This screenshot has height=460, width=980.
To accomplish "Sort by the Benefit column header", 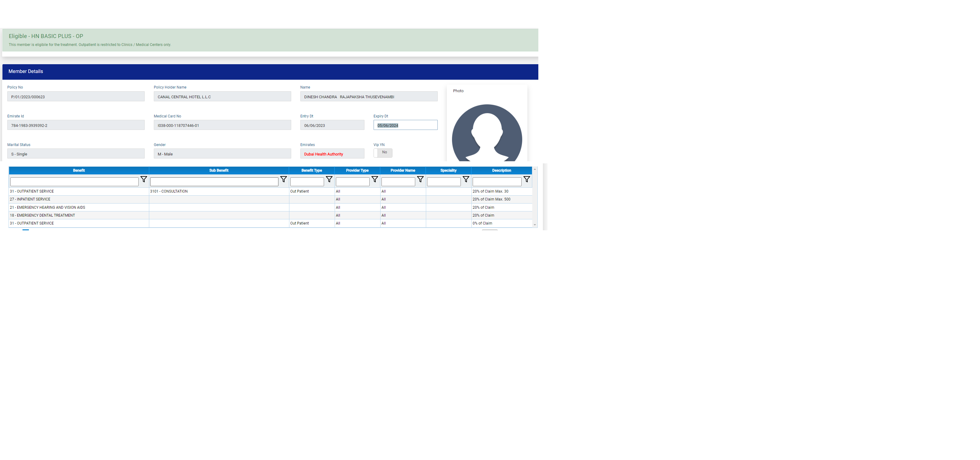I will (x=79, y=171).
